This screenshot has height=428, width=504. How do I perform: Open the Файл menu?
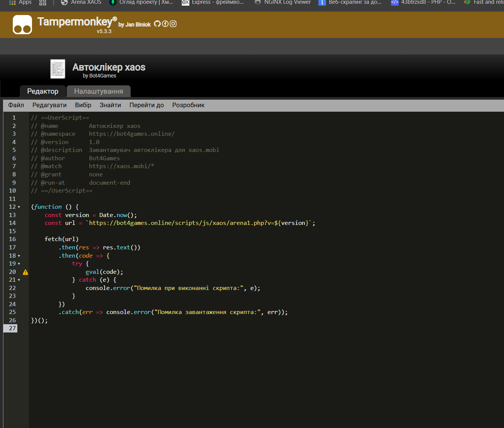point(16,105)
